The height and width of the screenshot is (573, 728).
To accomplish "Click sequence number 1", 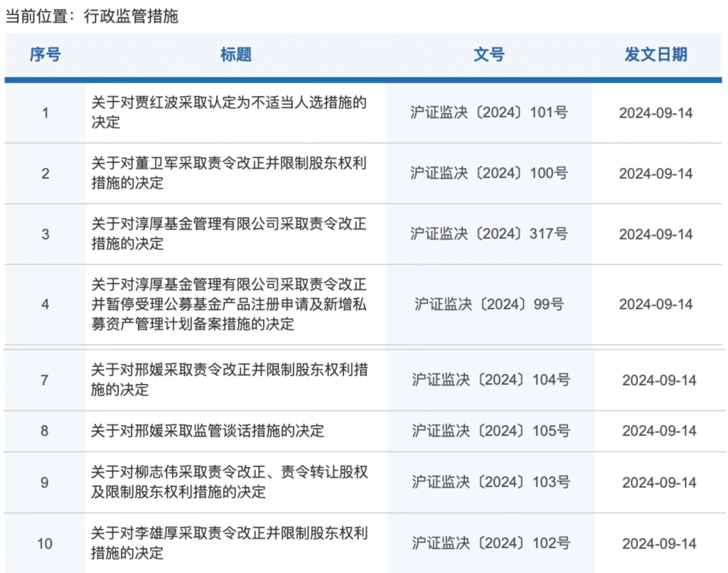I will pos(45,113).
